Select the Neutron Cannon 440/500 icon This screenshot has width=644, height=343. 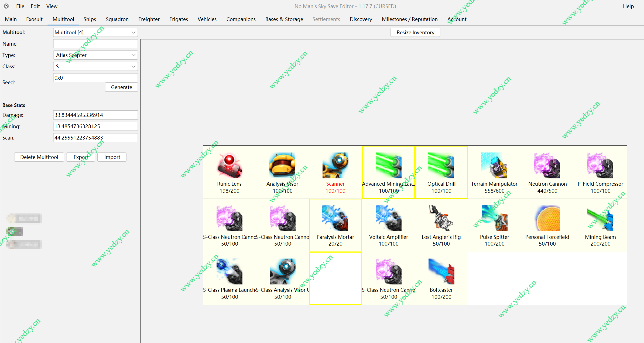(x=547, y=165)
